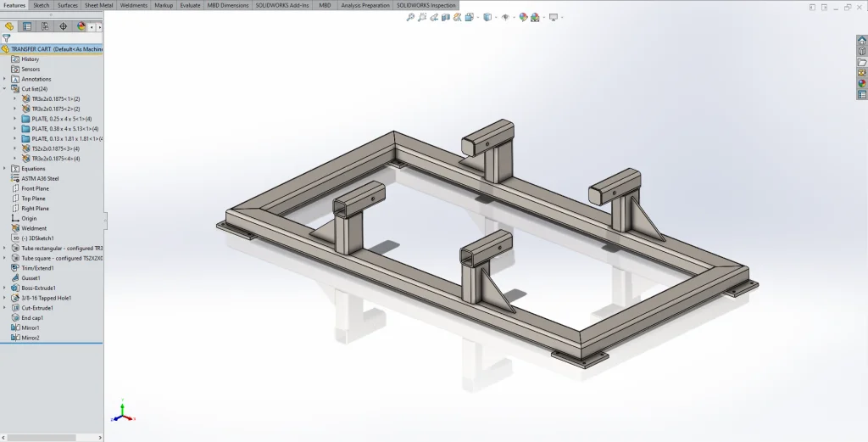Image resolution: width=868 pixels, height=442 pixels.
Task: Open the Markup ribbon tab
Action: (164, 5)
